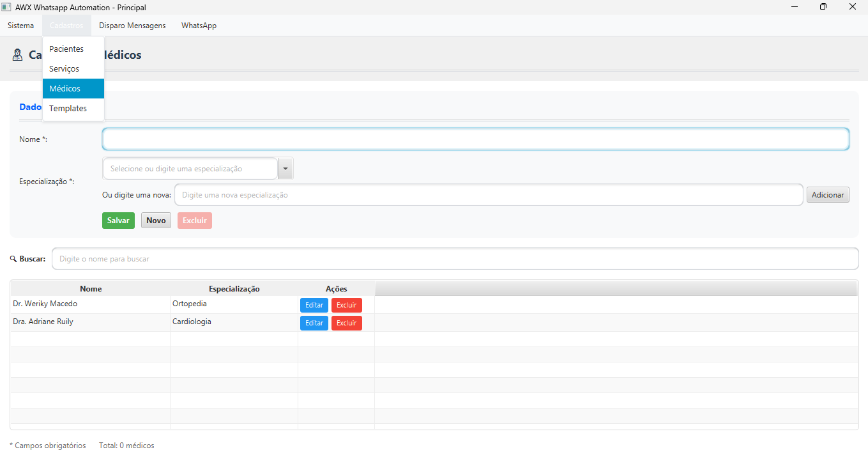
Task: Open the WhatsApp menu
Action: tap(199, 26)
